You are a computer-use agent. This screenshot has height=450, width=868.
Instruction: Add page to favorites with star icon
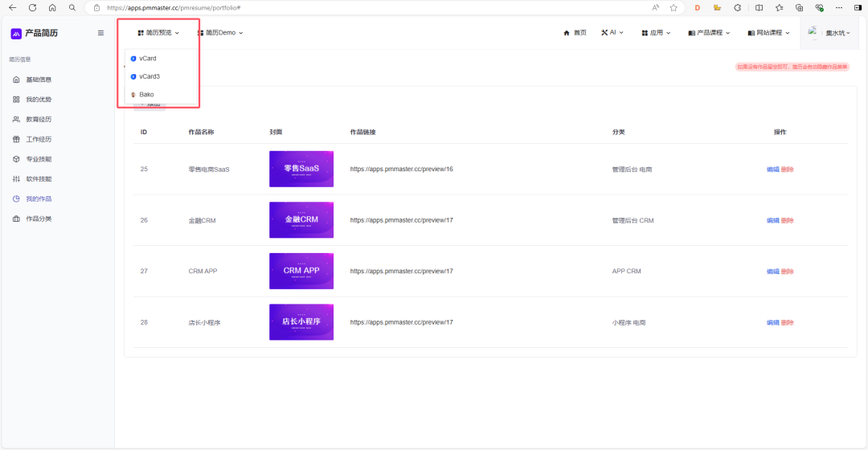coord(674,8)
